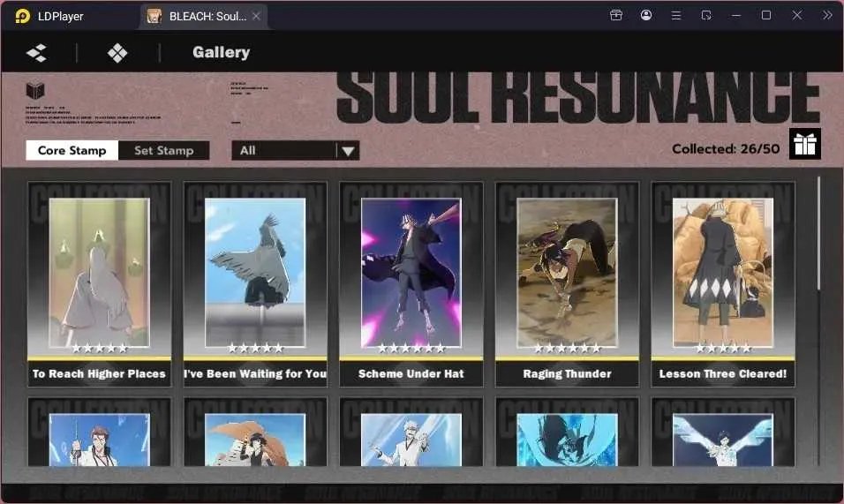Click the gallery vertical scrollbar

point(818,234)
